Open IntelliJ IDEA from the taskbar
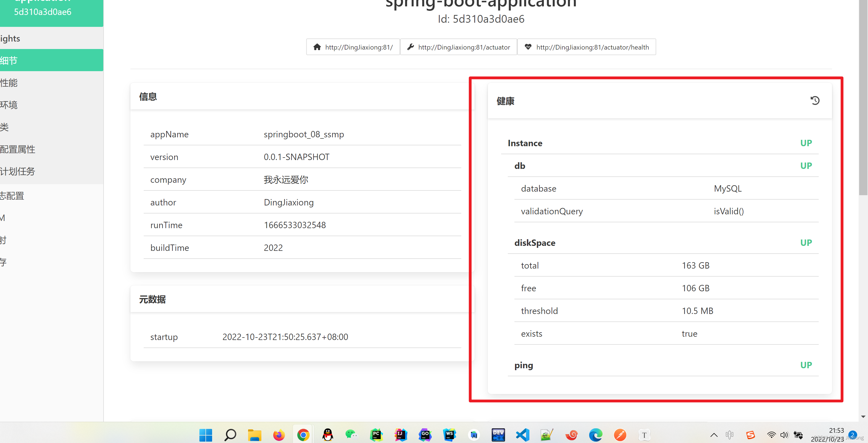 coord(401,435)
